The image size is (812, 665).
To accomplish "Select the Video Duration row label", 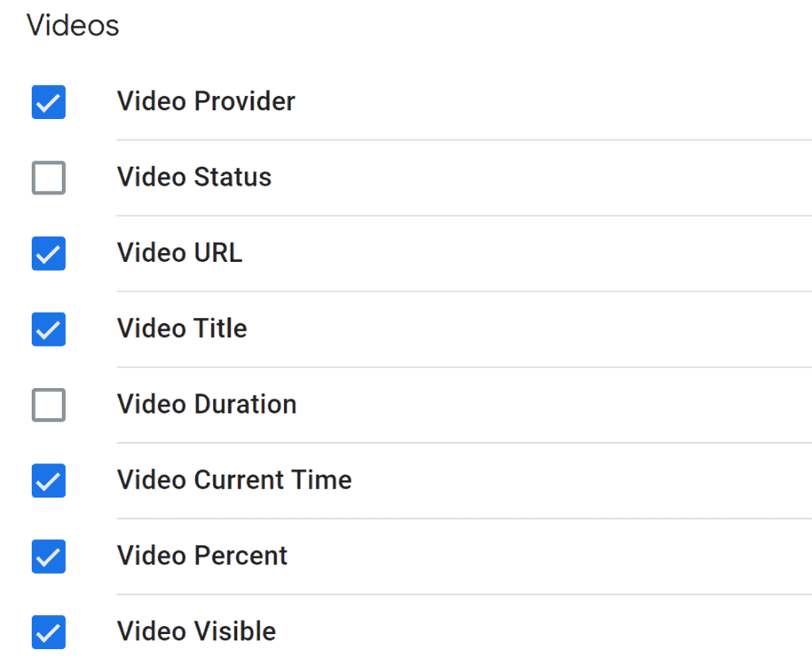I will (206, 405).
